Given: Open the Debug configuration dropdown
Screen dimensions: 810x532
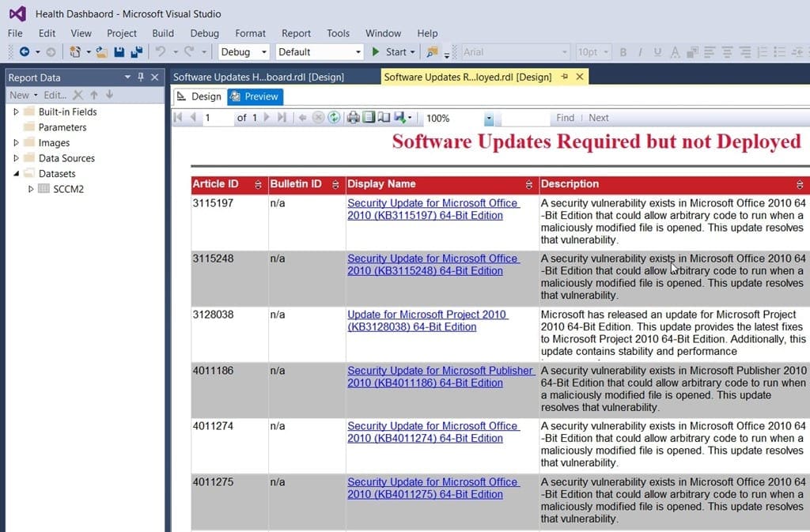Looking at the screenshot, I should [264, 52].
